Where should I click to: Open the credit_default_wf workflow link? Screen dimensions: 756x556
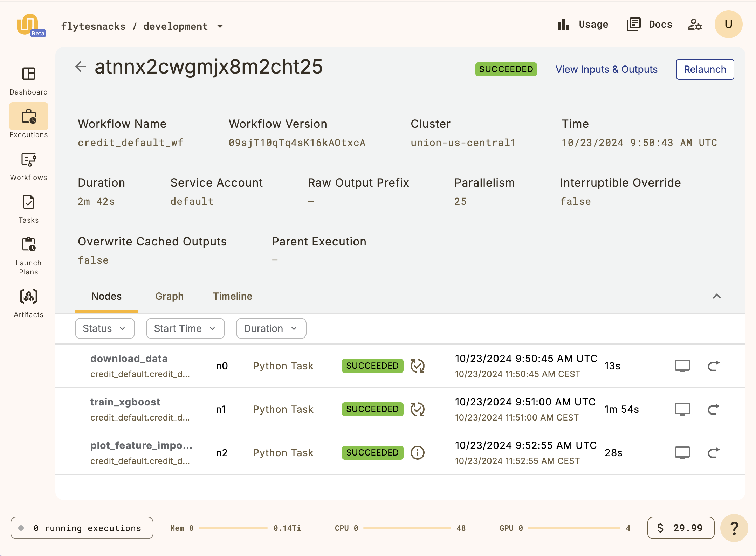[130, 142]
